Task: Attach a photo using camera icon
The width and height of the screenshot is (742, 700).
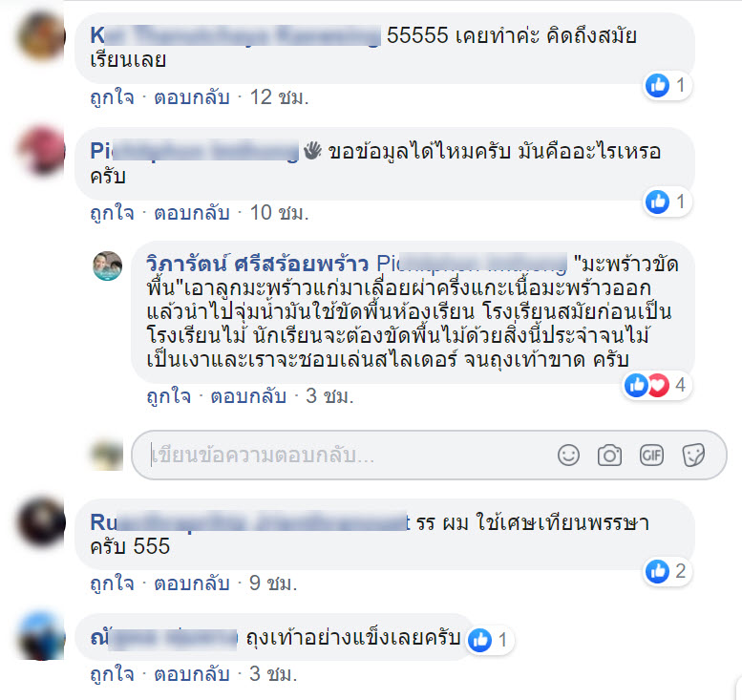Action: 609,456
